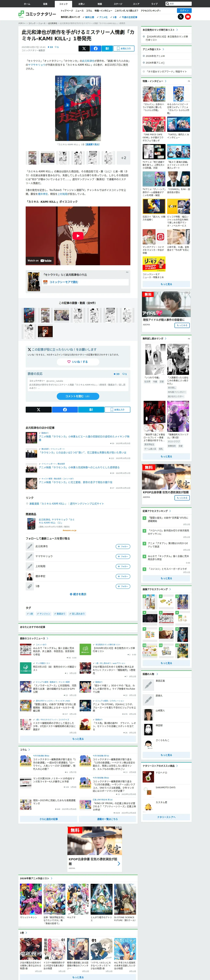
Task: Open the マリッジトキシン anime poster
Action: pos(31,899)
